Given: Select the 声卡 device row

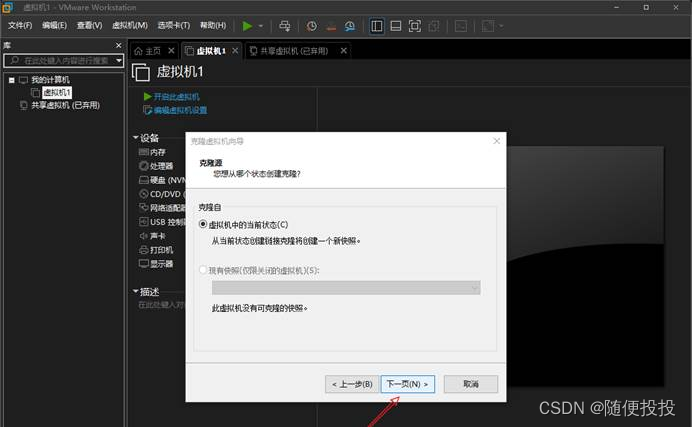Looking at the screenshot, I should click(153, 236).
